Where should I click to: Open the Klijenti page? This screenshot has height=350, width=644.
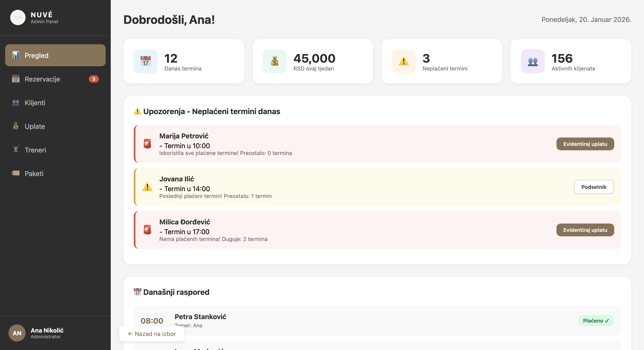tap(55, 102)
